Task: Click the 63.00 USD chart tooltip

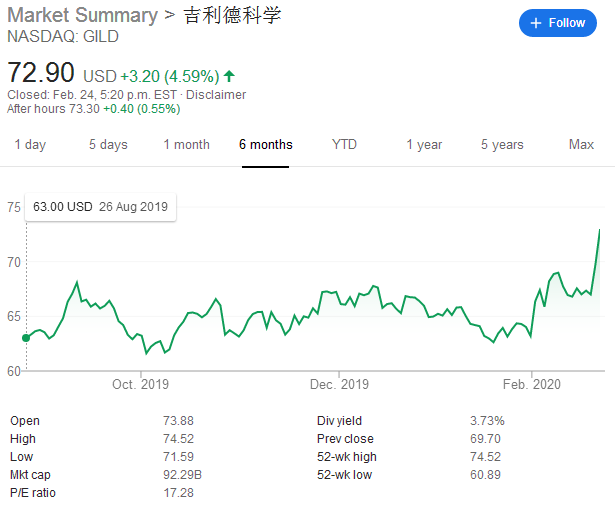Action: pyautogui.click(x=101, y=207)
